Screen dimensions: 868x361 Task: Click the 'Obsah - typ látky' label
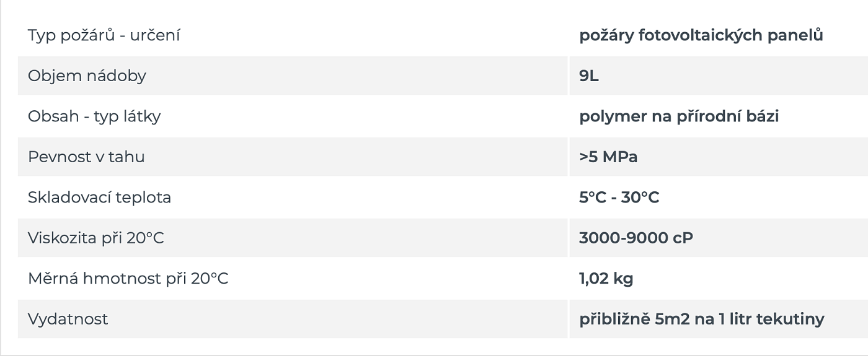pos(94,116)
